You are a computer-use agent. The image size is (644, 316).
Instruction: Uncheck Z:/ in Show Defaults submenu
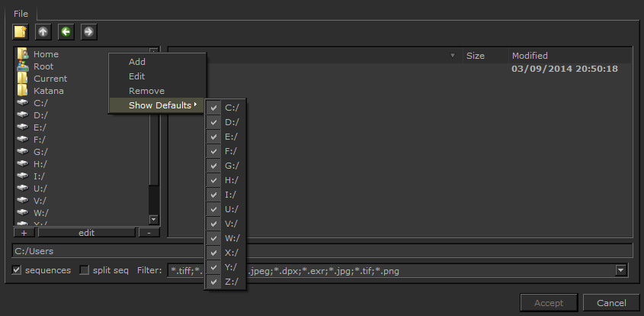pyautogui.click(x=215, y=282)
